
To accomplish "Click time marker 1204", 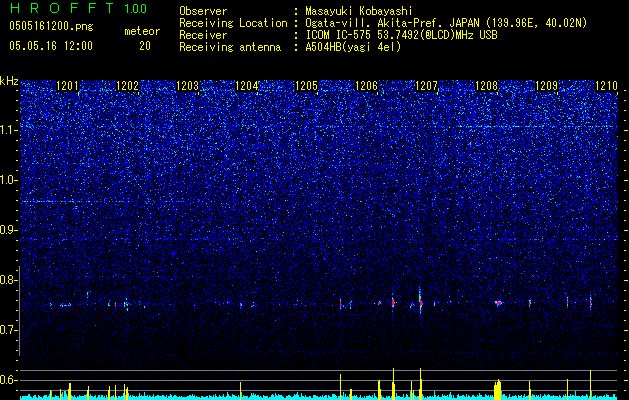I will click(247, 86).
